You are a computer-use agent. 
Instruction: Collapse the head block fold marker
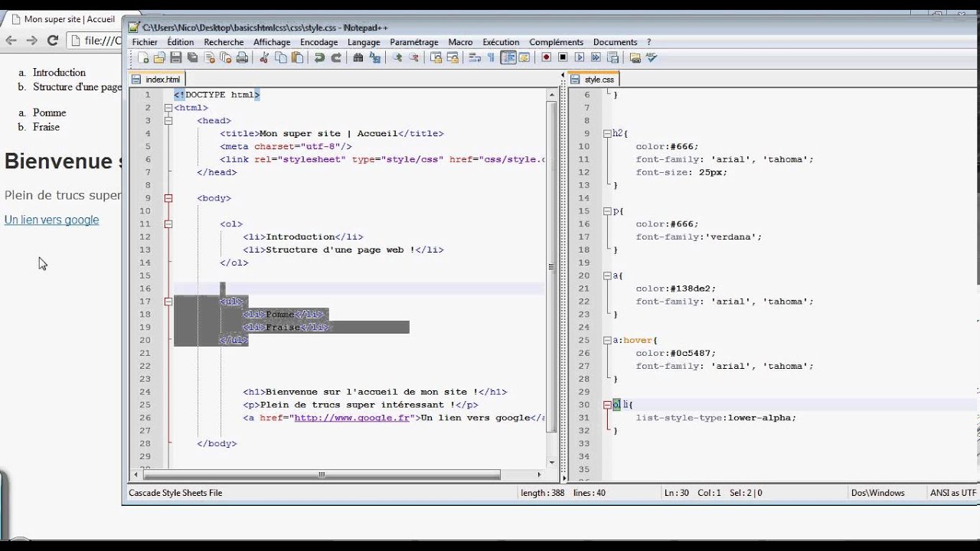(x=168, y=121)
